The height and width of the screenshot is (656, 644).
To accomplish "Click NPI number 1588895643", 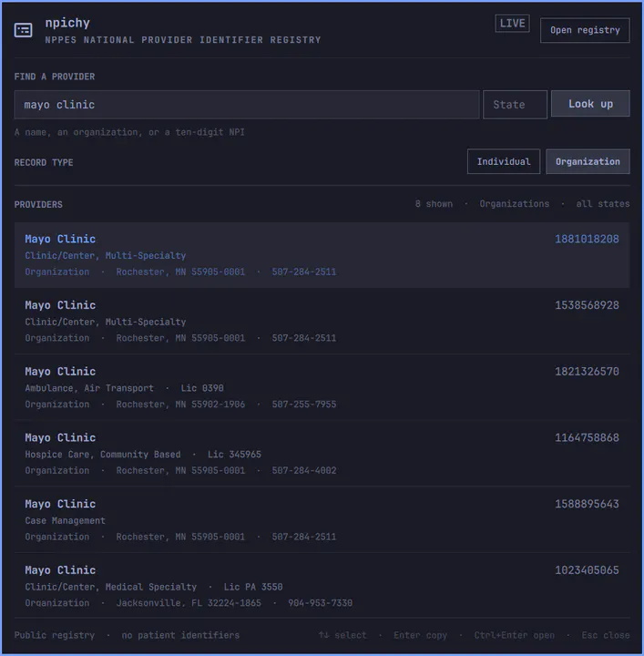I will coord(587,504).
